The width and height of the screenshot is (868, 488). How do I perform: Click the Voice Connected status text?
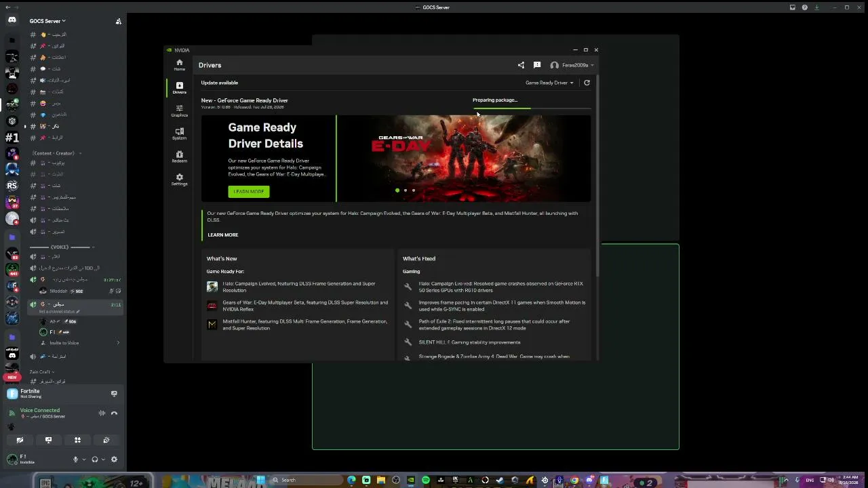[x=40, y=410]
